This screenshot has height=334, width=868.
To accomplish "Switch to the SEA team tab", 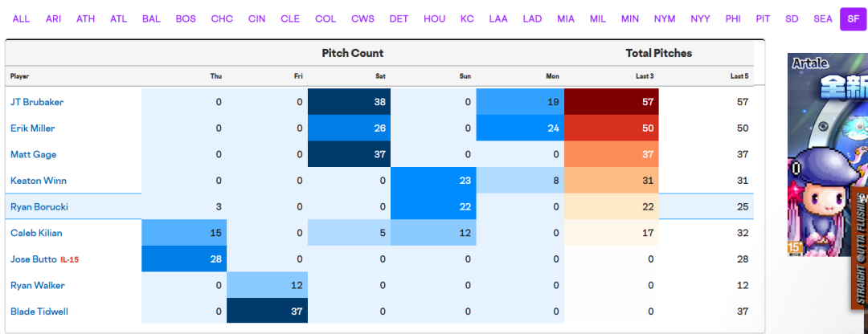I will 823,18.
